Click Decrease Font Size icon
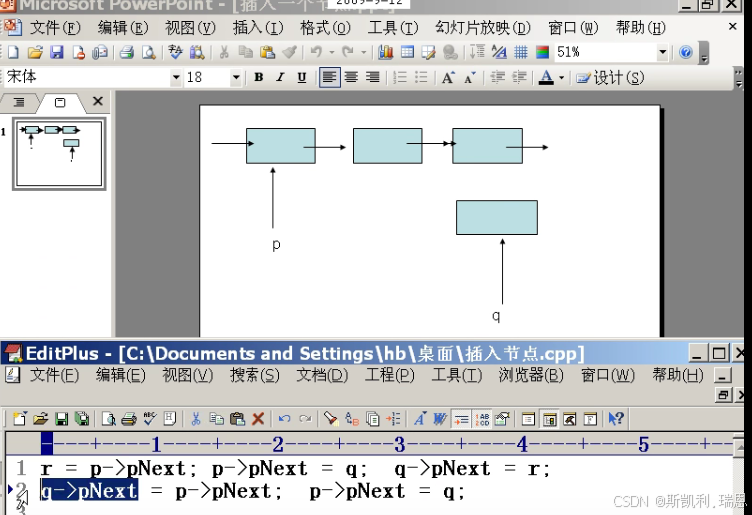752x515 pixels. 470,77
